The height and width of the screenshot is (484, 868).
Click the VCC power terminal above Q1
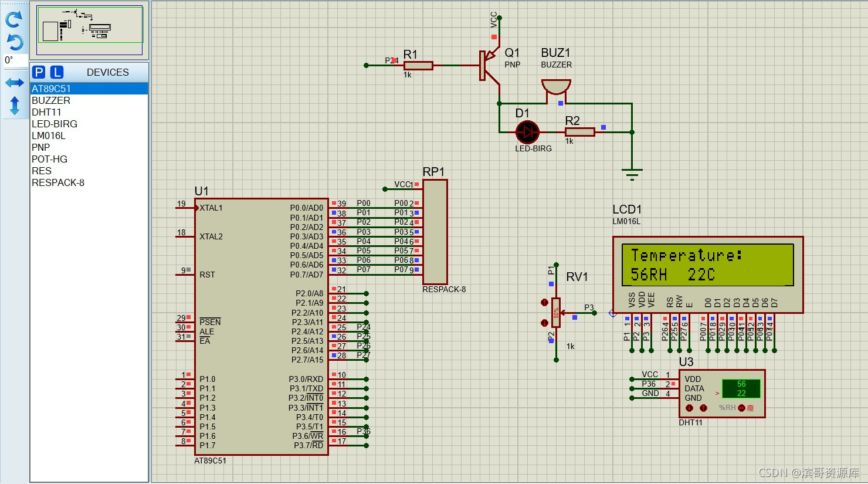tap(499, 19)
